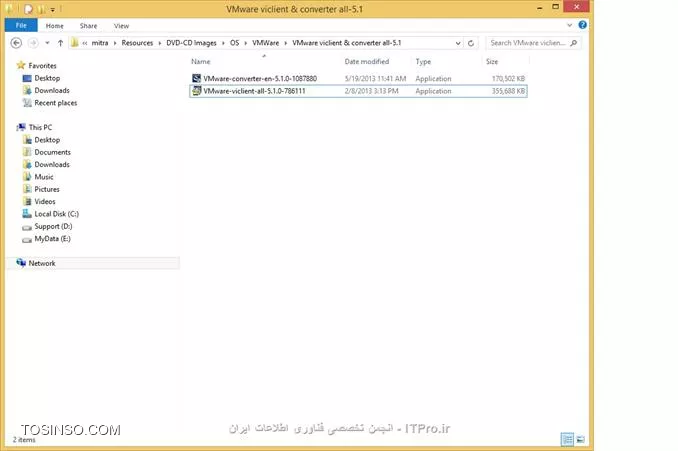The height and width of the screenshot is (451, 678).
Task: Click the Network icon
Action: tap(21, 263)
